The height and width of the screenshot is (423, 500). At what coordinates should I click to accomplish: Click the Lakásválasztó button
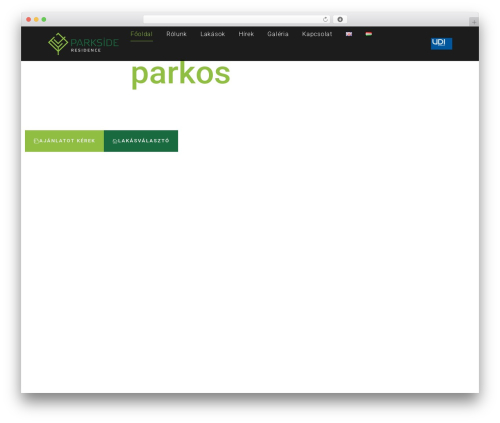point(141,141)
